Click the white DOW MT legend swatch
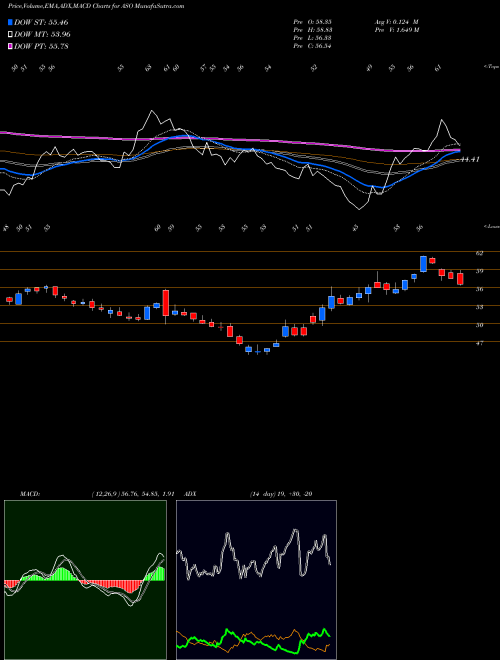 [11, 35]
